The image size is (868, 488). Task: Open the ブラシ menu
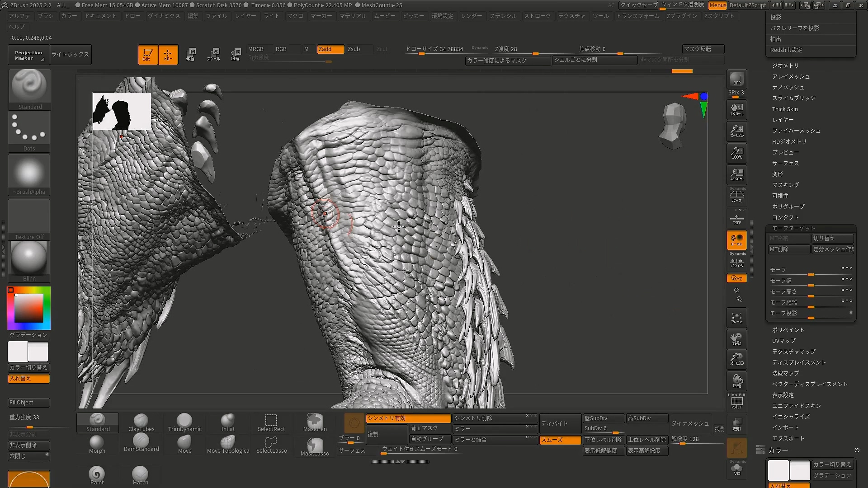coord(45,16)
